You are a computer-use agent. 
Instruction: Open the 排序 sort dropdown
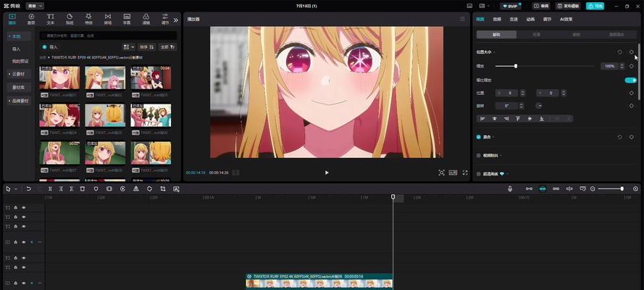coord(146,47)
